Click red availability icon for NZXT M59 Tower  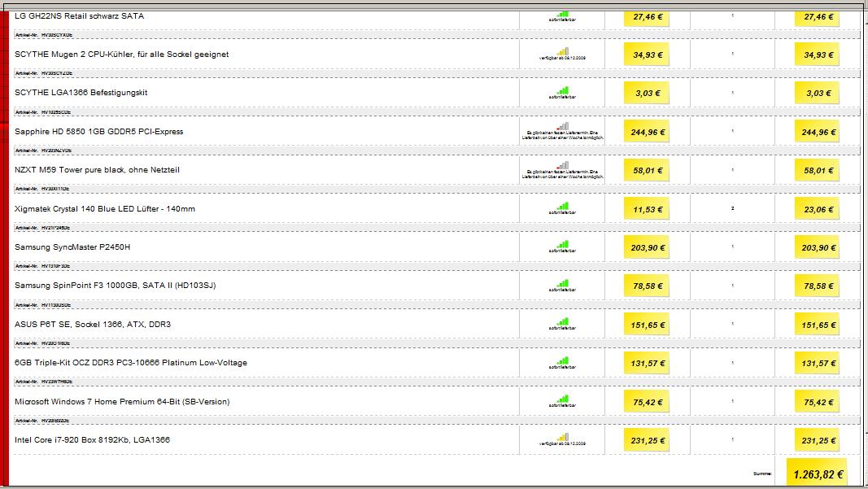(x=562, y=166)
